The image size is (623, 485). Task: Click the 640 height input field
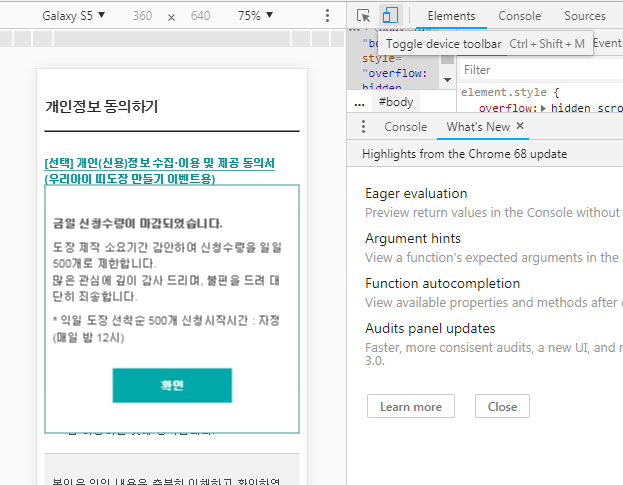(x=200, y=15)
